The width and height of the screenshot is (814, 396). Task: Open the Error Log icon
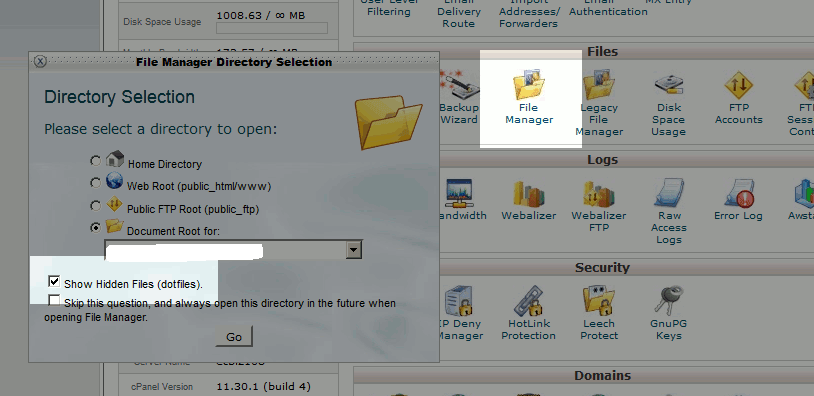[x=738, y=194]
